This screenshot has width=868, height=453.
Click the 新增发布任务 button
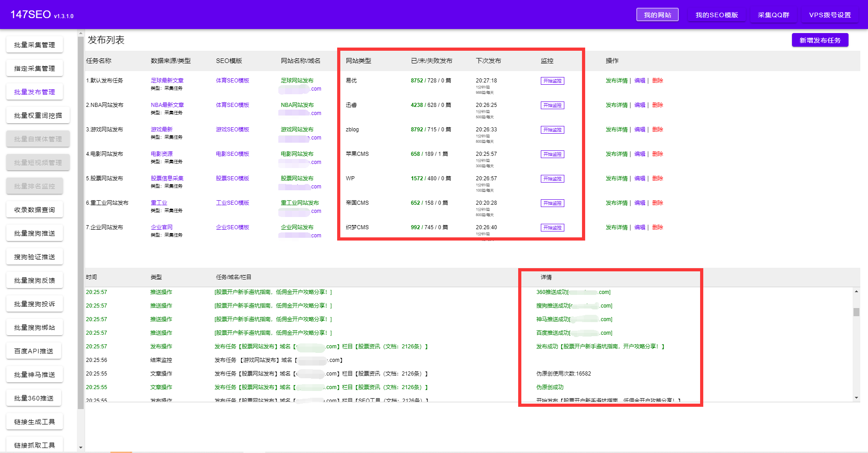(820, 40)
